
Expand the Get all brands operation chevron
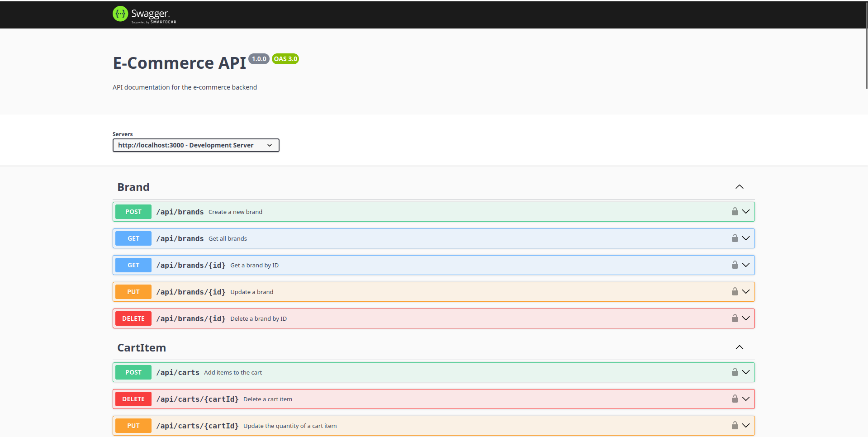click(746, 238)
